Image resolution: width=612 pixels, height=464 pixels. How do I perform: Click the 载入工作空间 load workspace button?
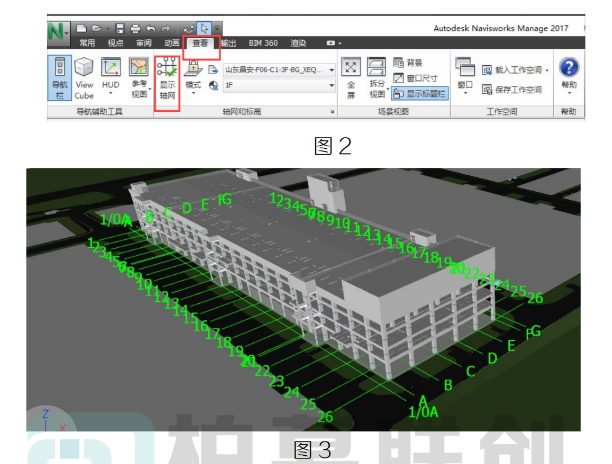pyautogui.click(x=515, y=70)
